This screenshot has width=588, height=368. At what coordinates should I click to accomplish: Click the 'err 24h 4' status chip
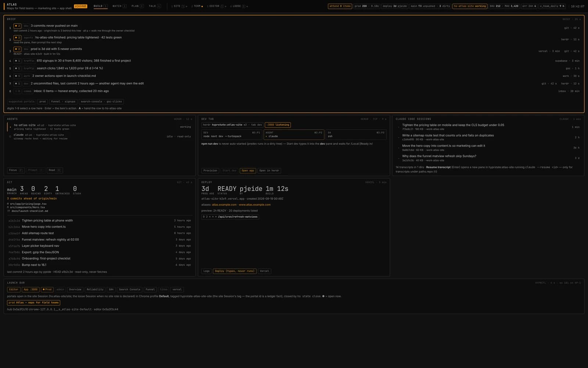pyautogui.click(x=529, y=6)
